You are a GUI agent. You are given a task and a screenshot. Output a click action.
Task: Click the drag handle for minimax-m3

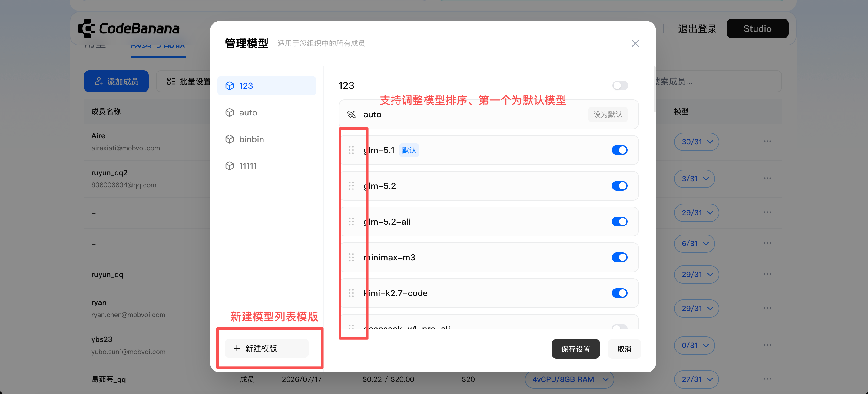point(351,257)
